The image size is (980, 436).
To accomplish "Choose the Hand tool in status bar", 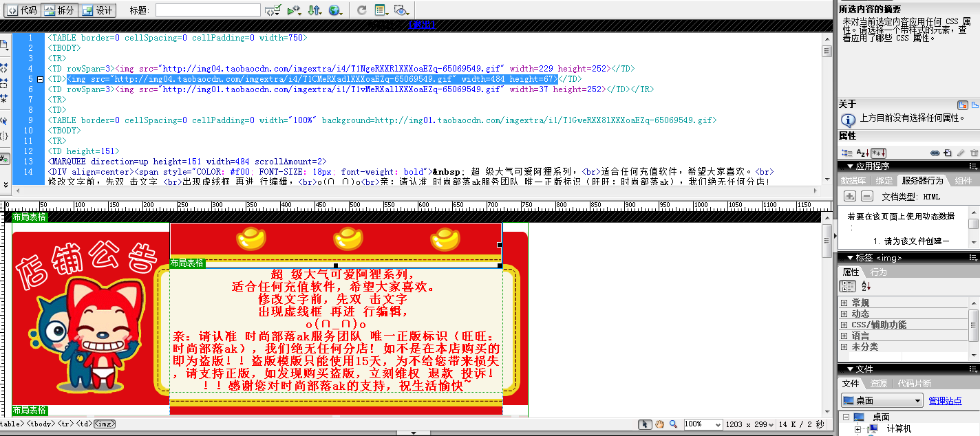I will [659, 424].
